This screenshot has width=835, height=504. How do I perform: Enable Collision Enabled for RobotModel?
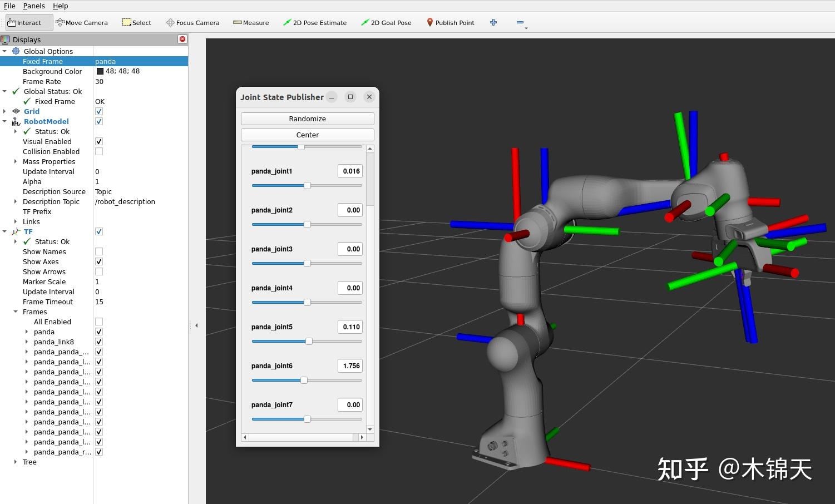[x=98, y=151]
